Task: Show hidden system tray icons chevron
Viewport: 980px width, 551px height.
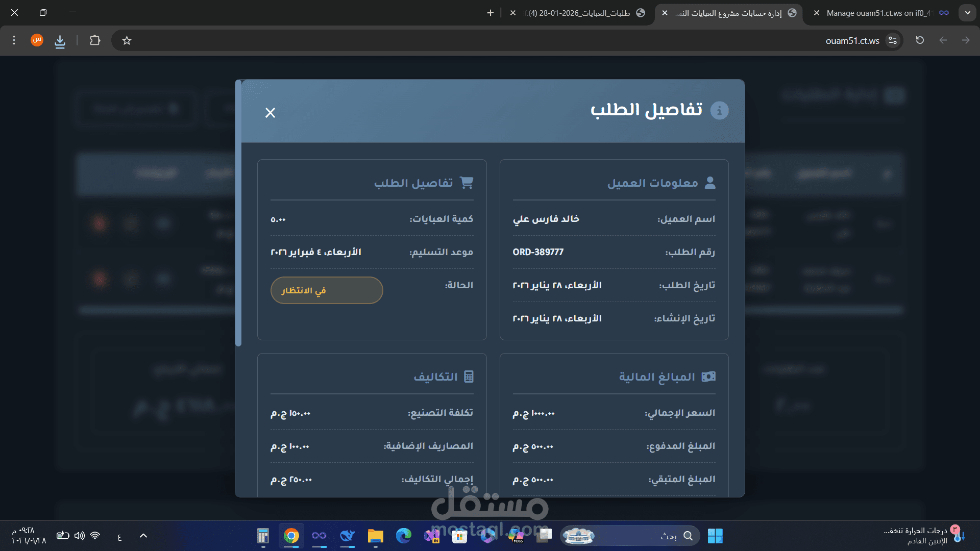Action: coord(143,536)
